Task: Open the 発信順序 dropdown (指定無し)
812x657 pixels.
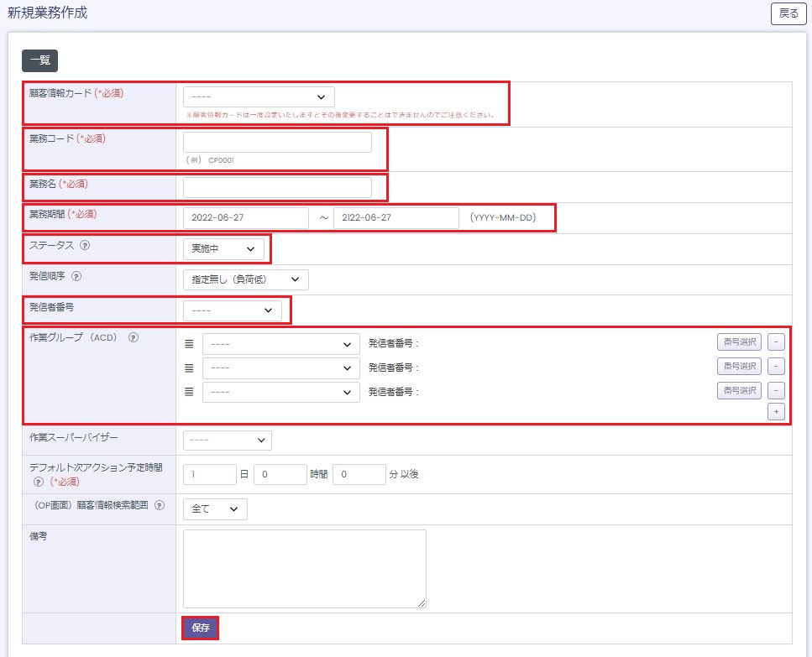Action: click(245, 279)
